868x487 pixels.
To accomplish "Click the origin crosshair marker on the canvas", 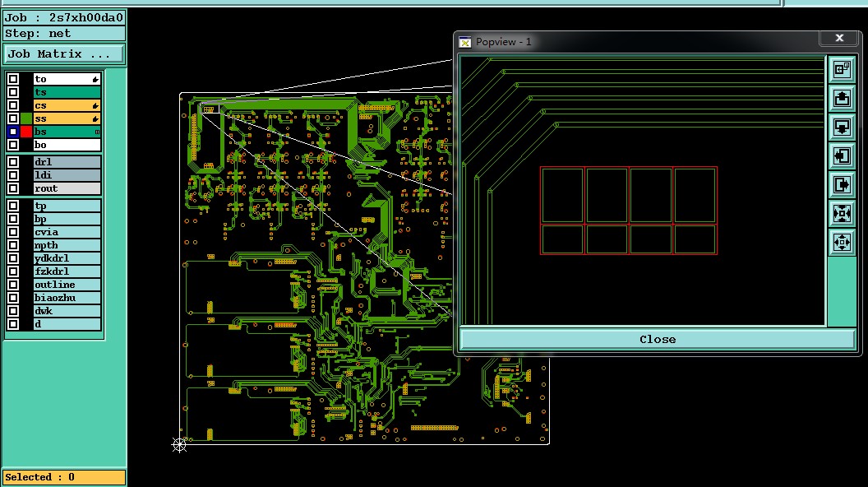I will tap(179, 444).
